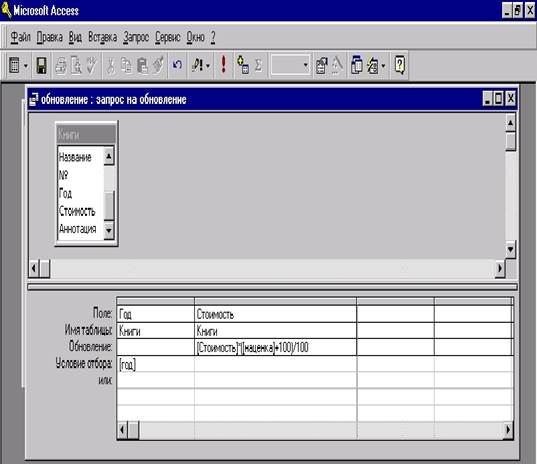Click the Условие отбора cell containing [год]
The width and height of the screenshot is (537, 464).
pos(155,364)
